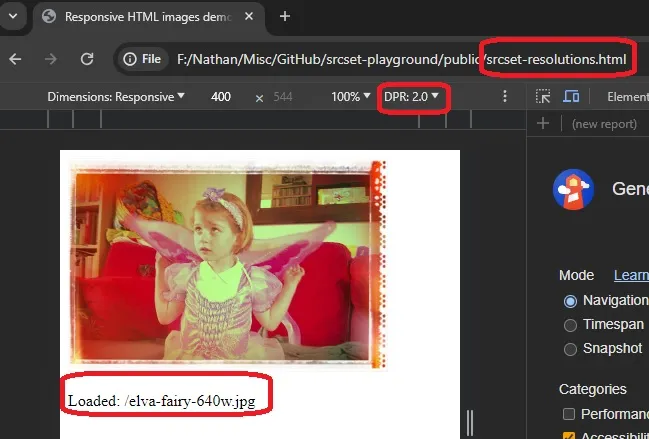Screen dimensions: 649x439
Task: Click the inspect element picker icon
Action: 543,97
